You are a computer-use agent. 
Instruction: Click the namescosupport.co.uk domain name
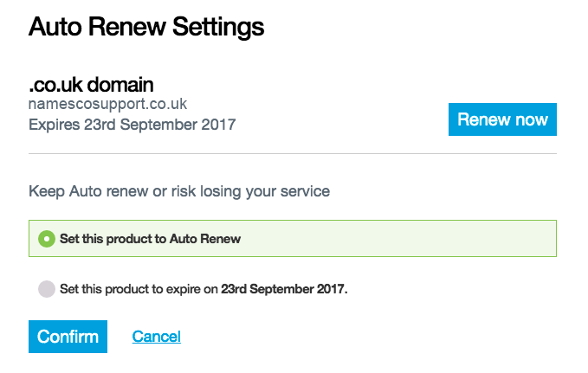[x=107, y=105]
